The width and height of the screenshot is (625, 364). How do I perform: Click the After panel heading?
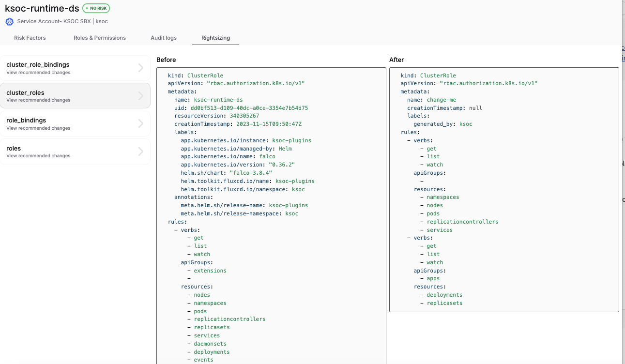coord(396,60)
